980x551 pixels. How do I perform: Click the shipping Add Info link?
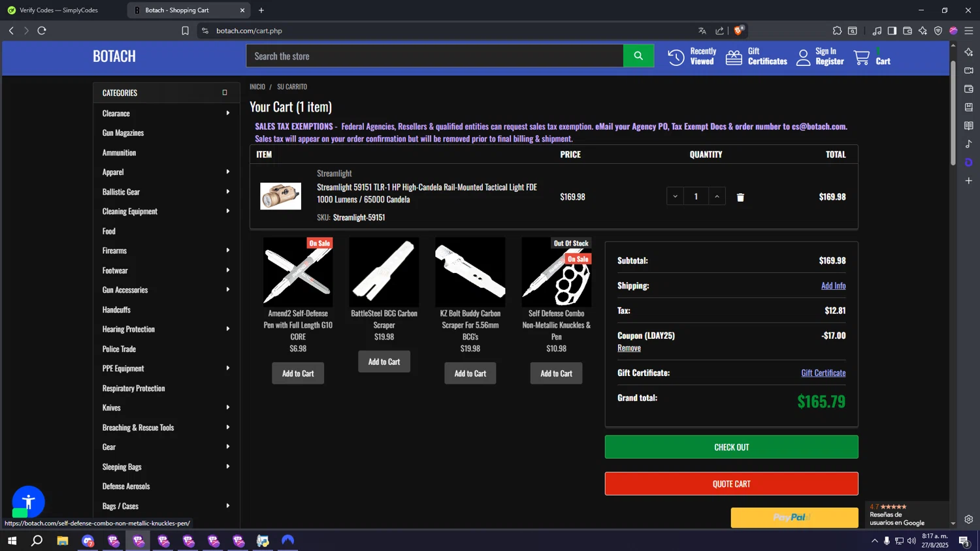[833, 285]
